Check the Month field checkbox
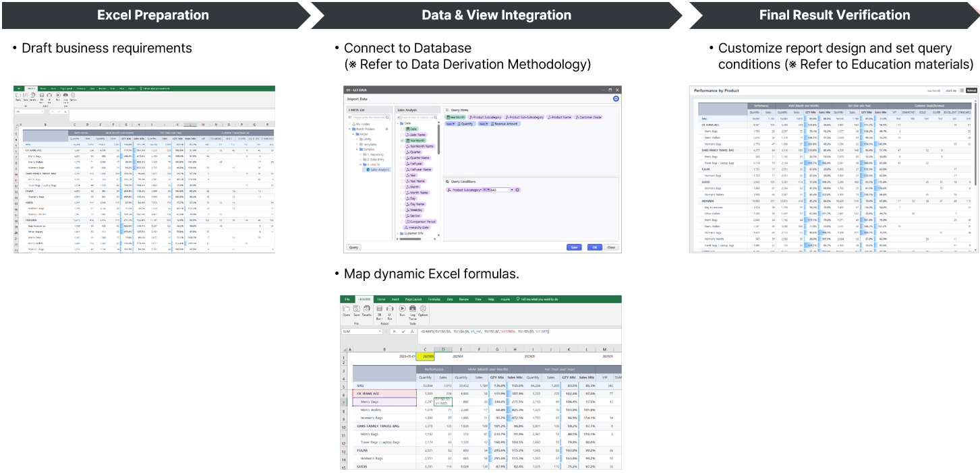The height and width of the screenshot is (473, 980). tap(402, 187)
